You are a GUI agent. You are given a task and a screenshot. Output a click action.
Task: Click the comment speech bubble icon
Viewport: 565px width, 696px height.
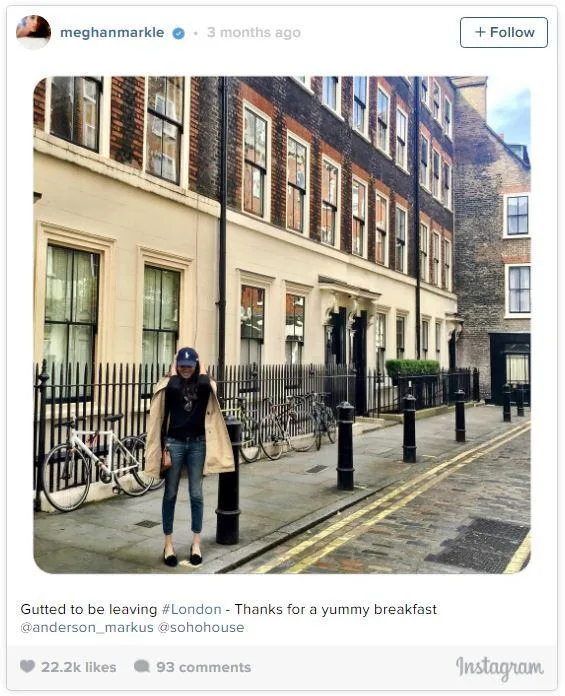[142, 666]
